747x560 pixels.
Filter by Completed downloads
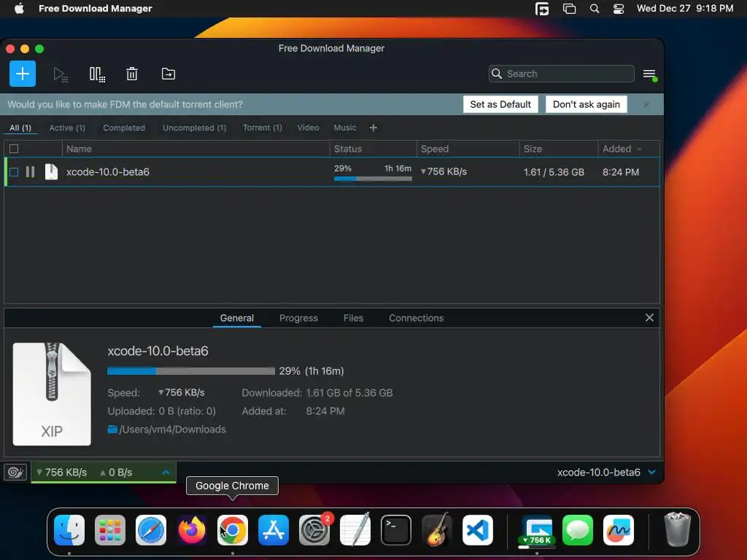tap(124, 128)
